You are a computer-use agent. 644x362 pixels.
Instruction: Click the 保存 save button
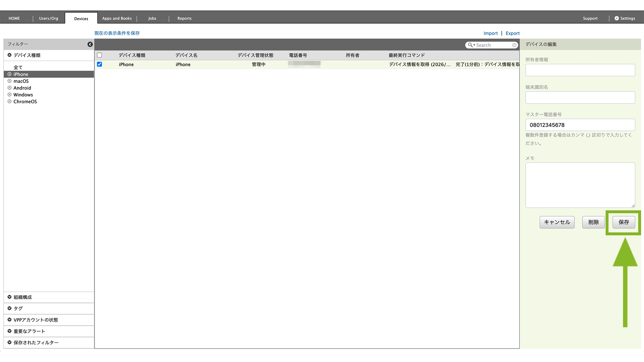(623, 222)
